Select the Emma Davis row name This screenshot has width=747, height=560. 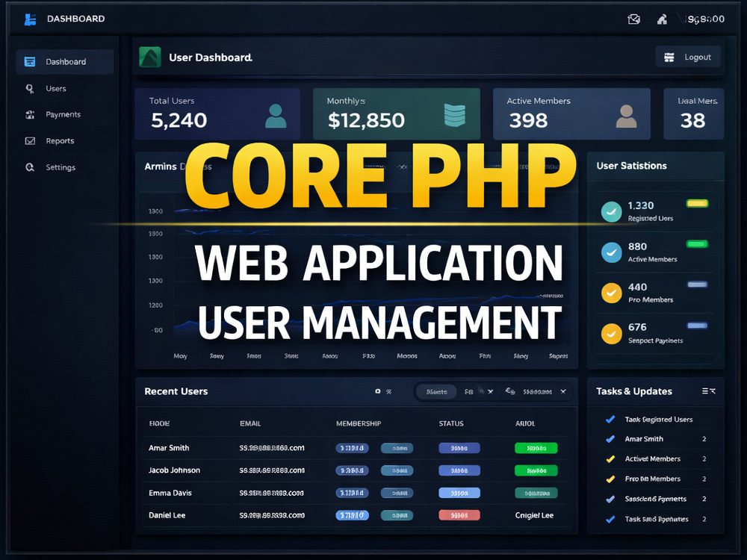click(170, 493)
